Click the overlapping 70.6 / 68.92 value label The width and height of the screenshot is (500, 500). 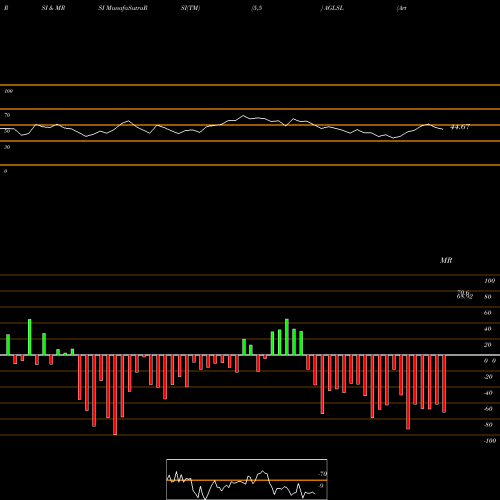465,295
